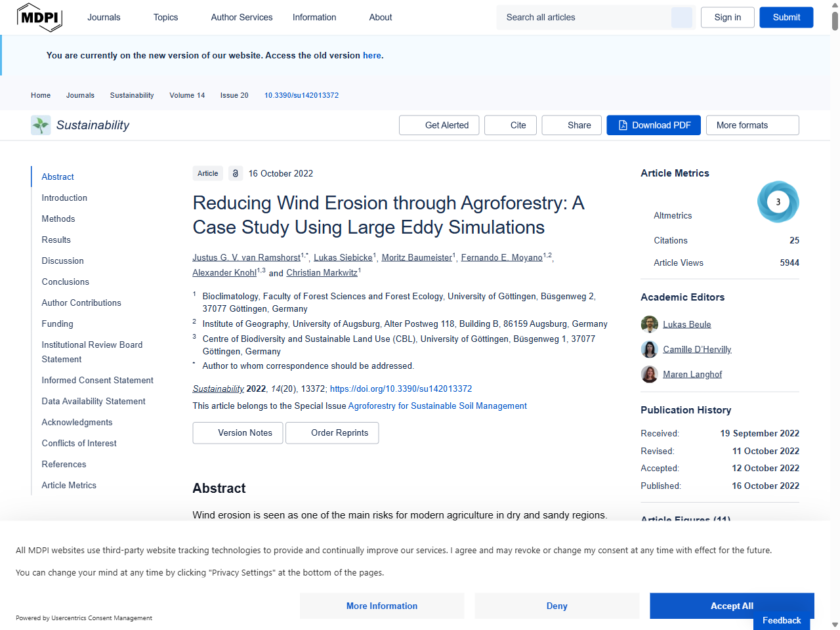This screenshot has width=840, height=630.
Task: Jump to References section
Action: (64, 464)
